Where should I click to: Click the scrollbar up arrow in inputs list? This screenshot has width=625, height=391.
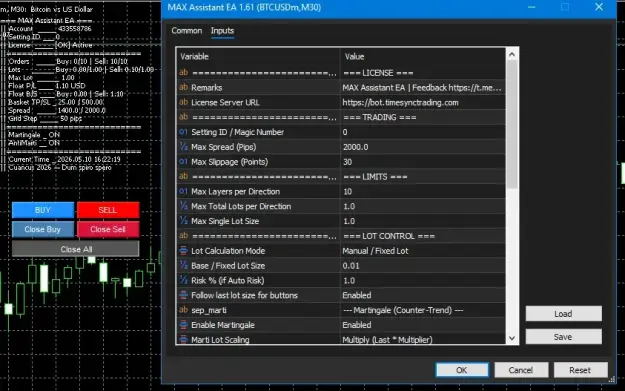point(512,55)
